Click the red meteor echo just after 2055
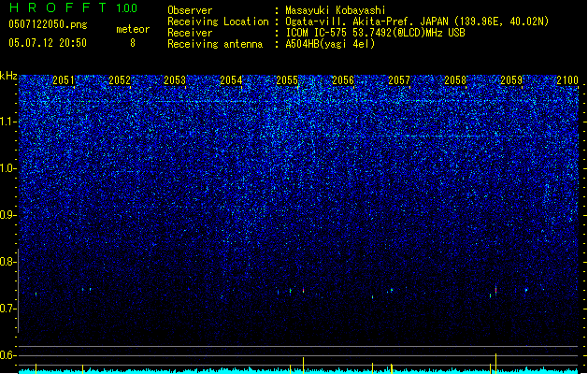The image size is (588, 374). [304, 290]
